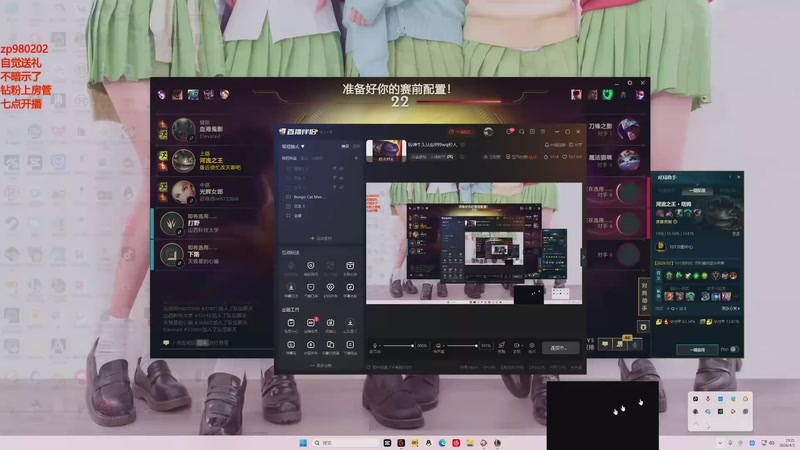Click the last icon in the live-tools first row
The width and height of the screenshot is (800, 450).
coord(350,323)
